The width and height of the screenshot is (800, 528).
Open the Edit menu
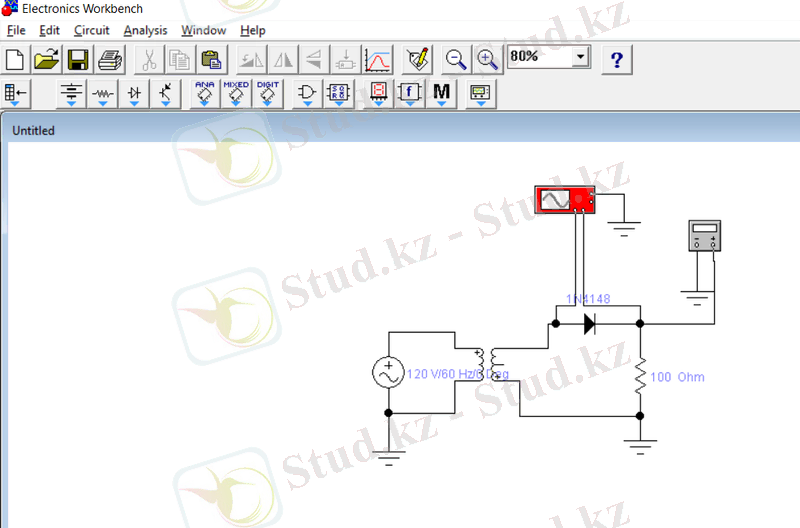(49, 31)
